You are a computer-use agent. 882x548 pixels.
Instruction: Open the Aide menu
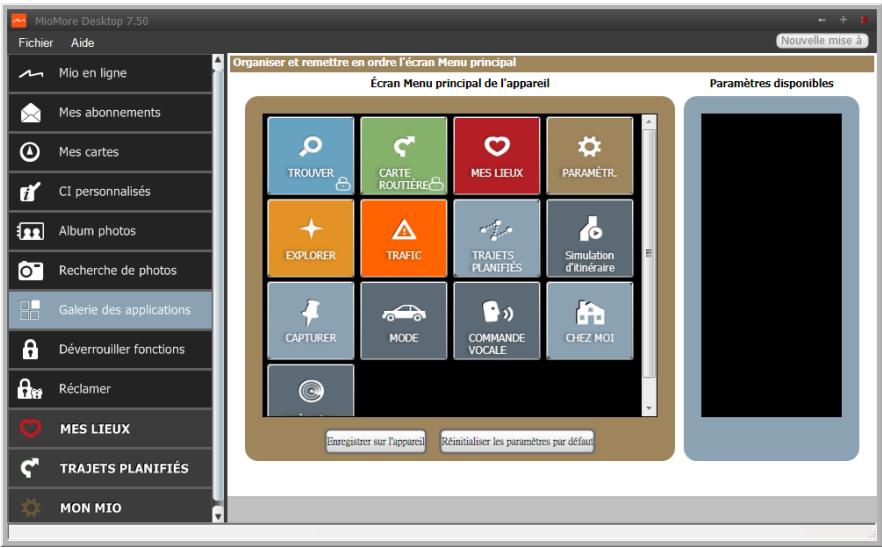click(x=83, y=43)
